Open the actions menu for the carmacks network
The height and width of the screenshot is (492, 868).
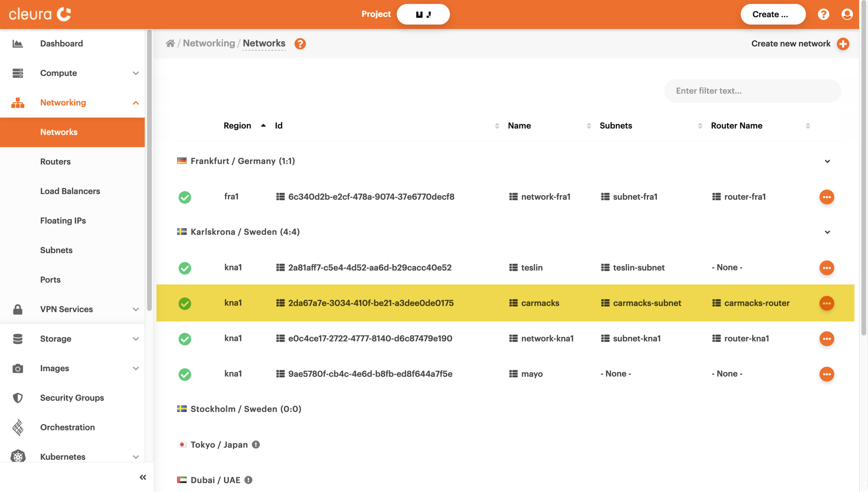(826, 303)
